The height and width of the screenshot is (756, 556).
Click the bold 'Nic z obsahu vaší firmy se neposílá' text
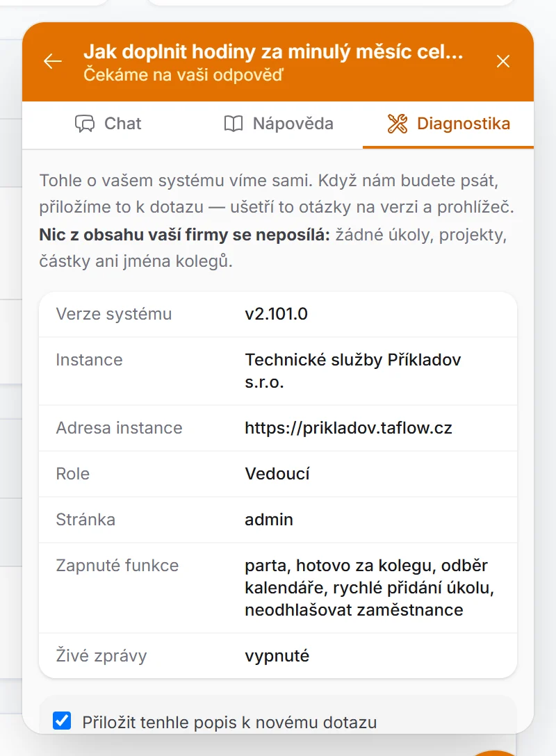pyautogui.click(x=184, y=235)
